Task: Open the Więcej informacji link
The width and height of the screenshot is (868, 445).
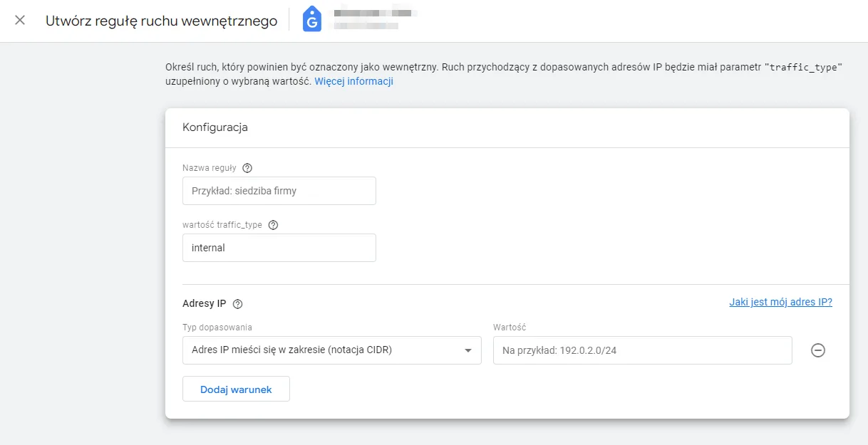Action: click(x=354, y=81)
